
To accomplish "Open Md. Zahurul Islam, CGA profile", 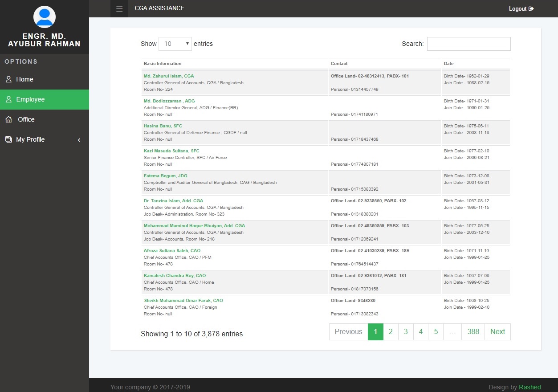I will click(x=169, y=76).
